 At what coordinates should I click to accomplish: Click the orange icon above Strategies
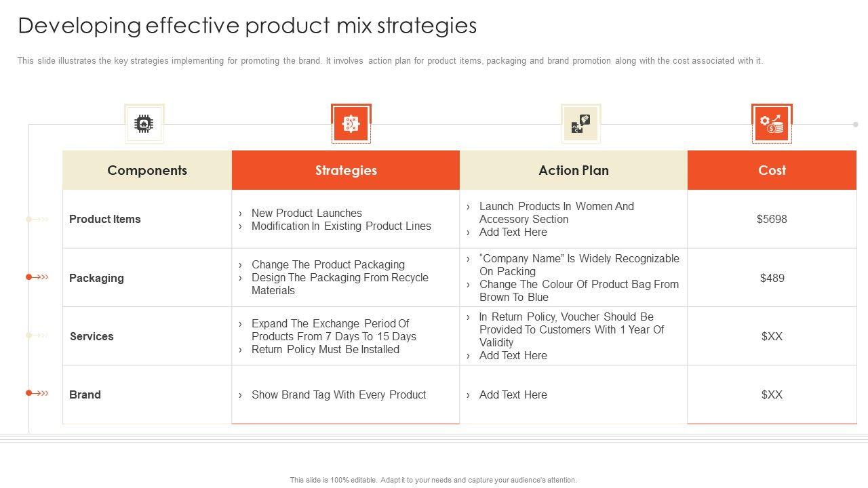pos(351,123)
